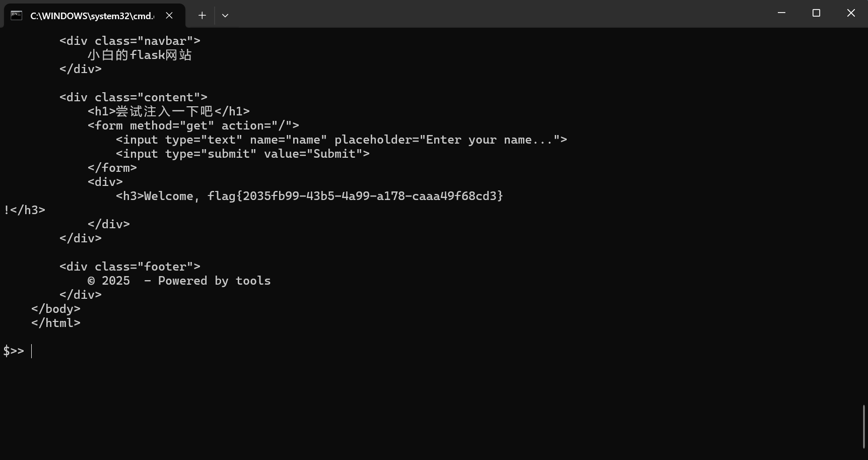Click the "Powered by tools" footer text

point(214,281)
